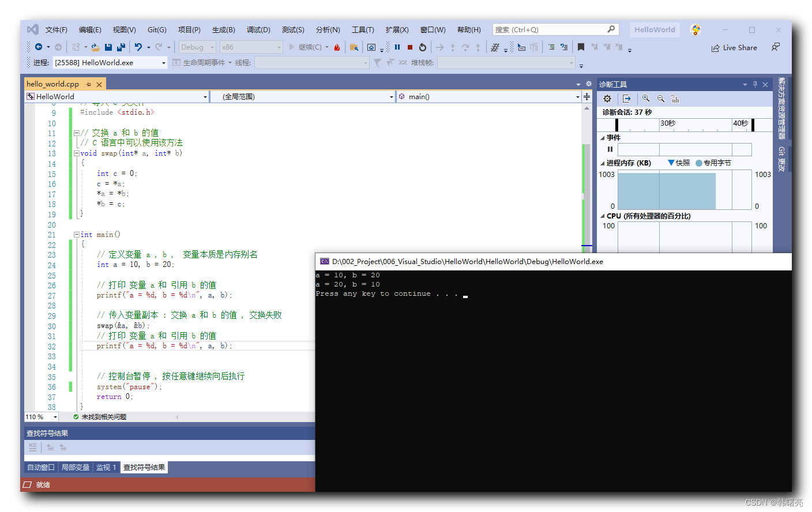
Task: Click the console window title bar icon
Action: pos(325,261)
